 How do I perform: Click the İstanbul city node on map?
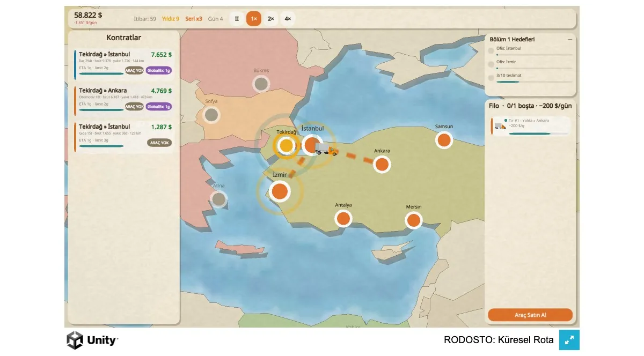click(311, 145)
